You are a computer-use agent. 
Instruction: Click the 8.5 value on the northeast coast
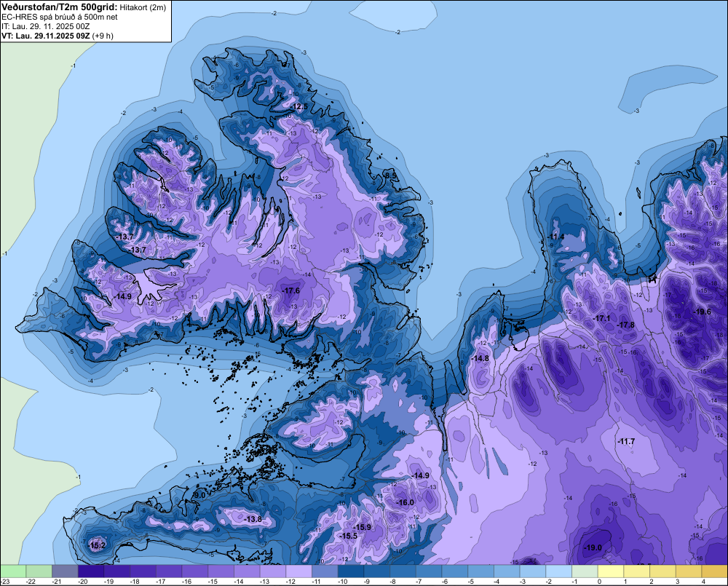point(391,175)
